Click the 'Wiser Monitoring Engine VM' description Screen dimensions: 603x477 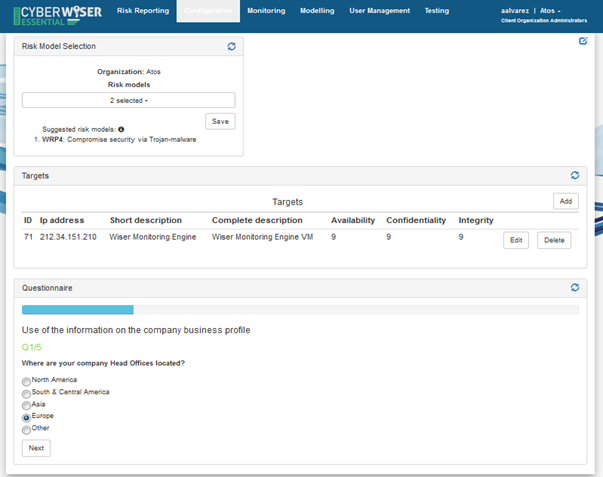click(262, 237)
